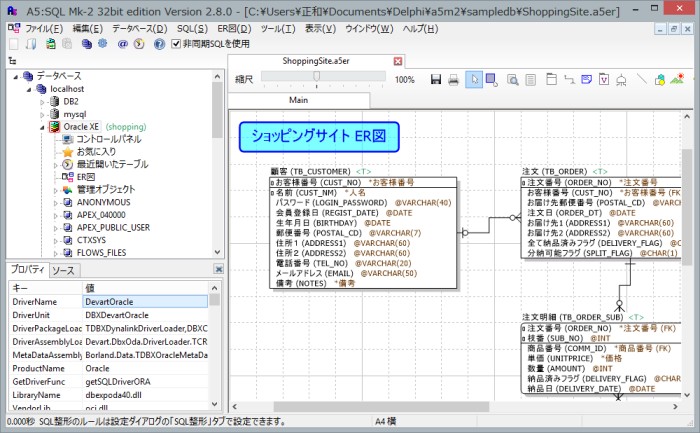This screenshot has height=433, width=700.
Task: Select the insert image landscape tool
Action: click(x=677, y=79)
